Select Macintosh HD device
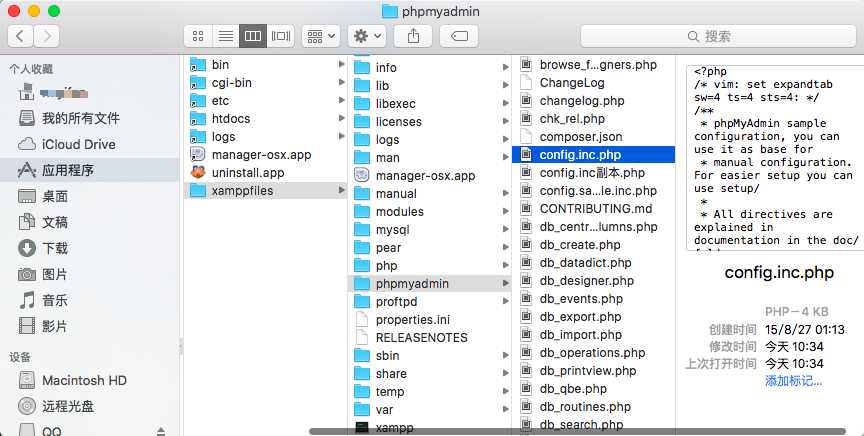Image resolution: width=864 pixels, height=436 pixels. pos(89,380)
